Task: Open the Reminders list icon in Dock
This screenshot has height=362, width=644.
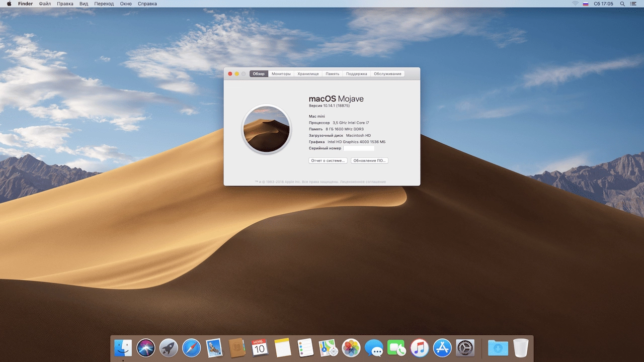Action: pos(305,347)
